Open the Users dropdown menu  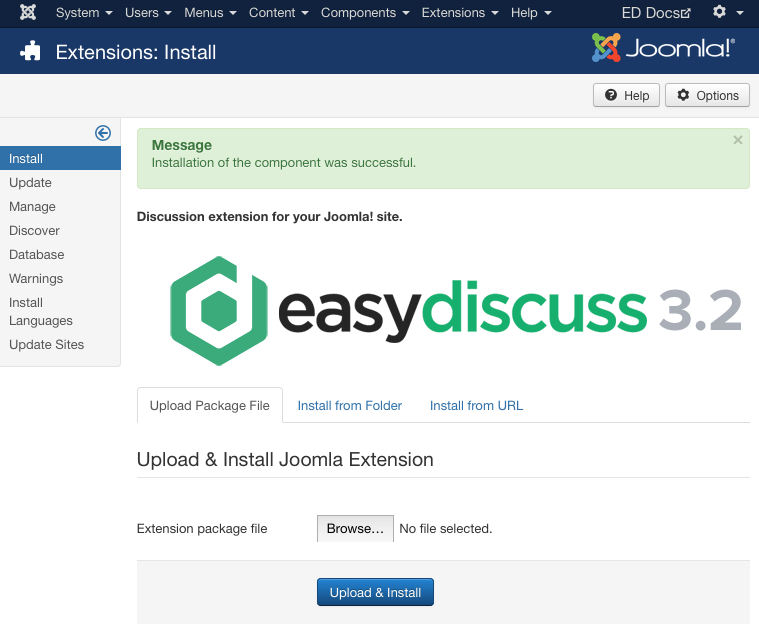[x=148, y=13]
